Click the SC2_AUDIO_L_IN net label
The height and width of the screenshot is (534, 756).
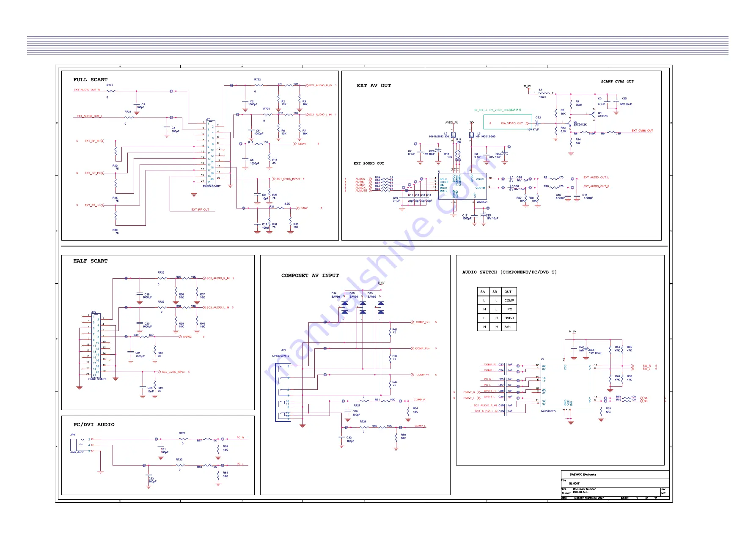click(217, 308)
